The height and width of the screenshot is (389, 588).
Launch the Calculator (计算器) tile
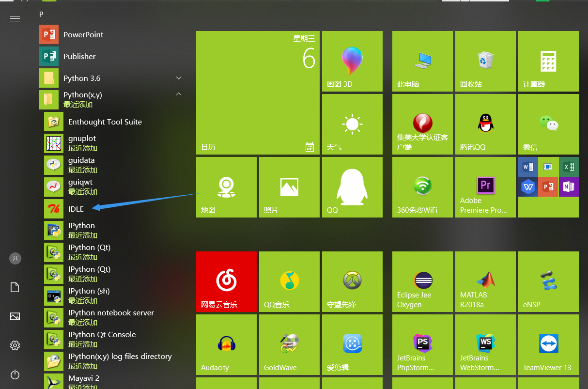(x=548, y=61)
